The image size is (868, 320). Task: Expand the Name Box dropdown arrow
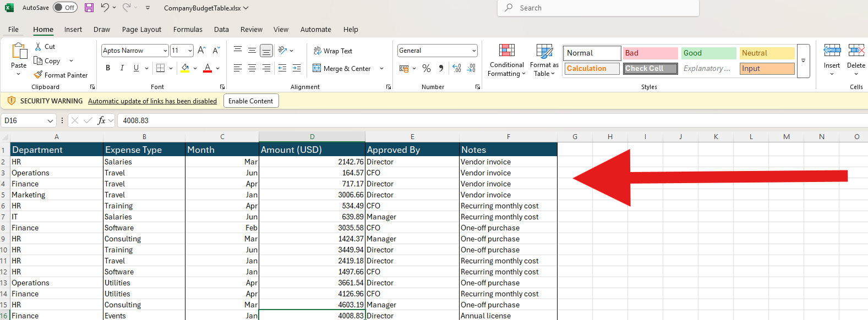pyautogui.click(x=51, y=120)
